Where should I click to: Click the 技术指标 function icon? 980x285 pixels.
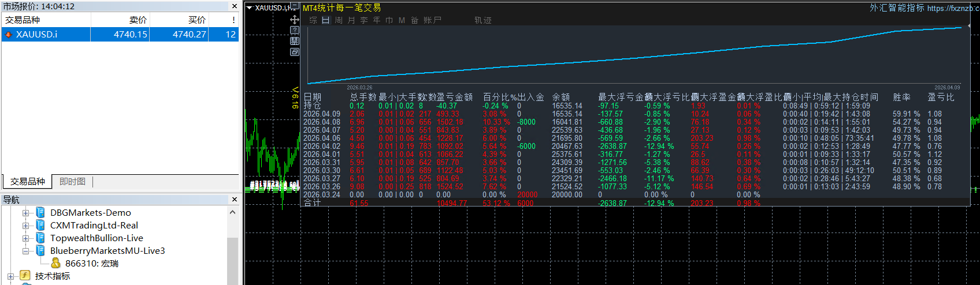pyautogui.click(x=25, y=276)
